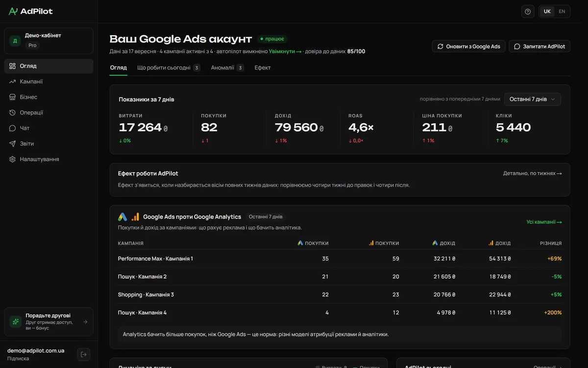Screen dimensions: 588x368
Task: Select the Що робити сьогодні tab
Action: coord(169,68)
